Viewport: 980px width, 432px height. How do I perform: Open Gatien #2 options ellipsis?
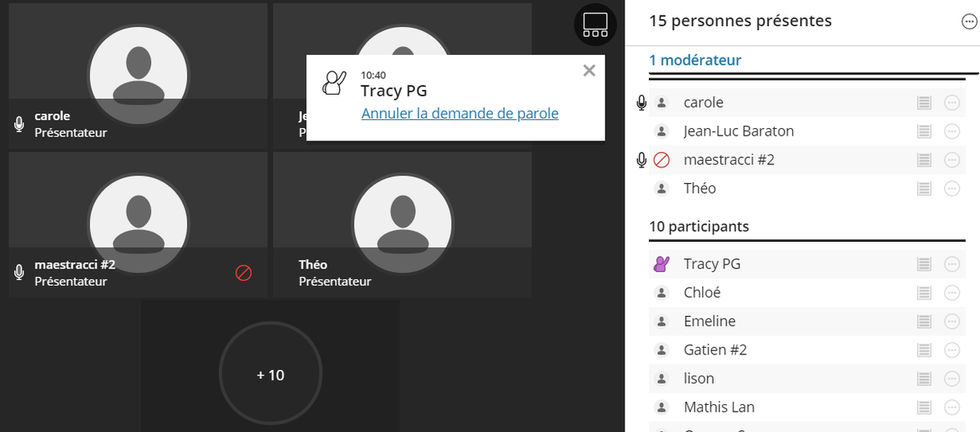(952, 350)
